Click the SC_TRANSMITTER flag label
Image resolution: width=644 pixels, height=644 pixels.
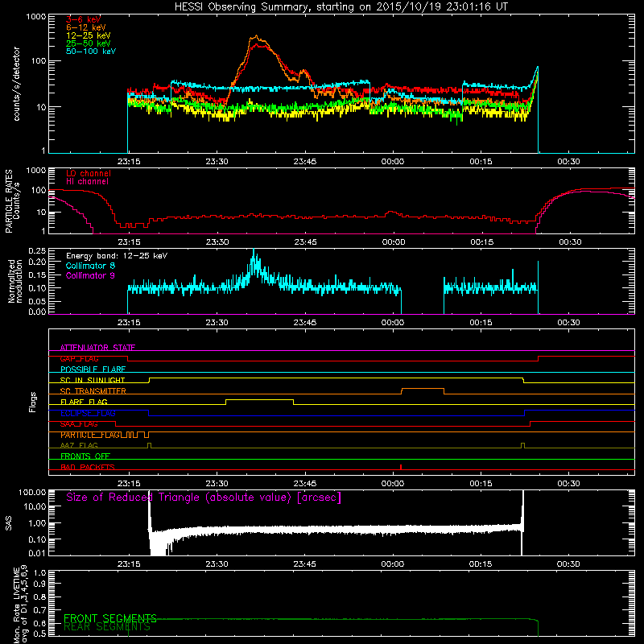click(x=93, y=391)
